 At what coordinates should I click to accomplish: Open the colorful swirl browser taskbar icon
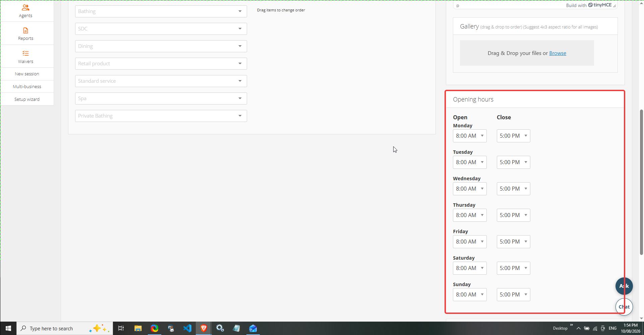tap(154, 328)
